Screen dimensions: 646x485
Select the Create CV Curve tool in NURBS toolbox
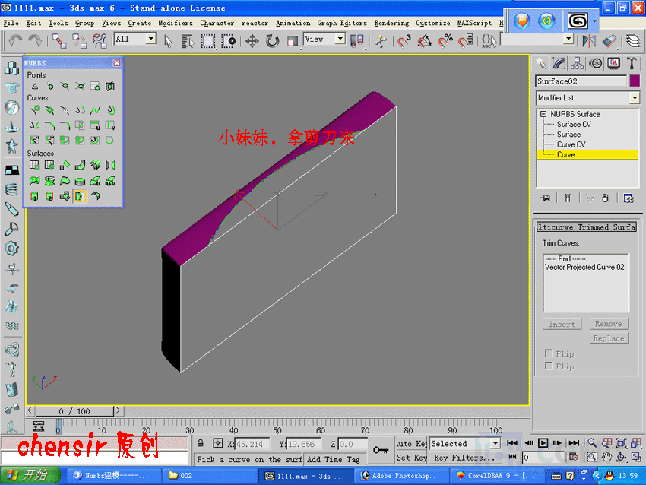click(x=35, y=110)
